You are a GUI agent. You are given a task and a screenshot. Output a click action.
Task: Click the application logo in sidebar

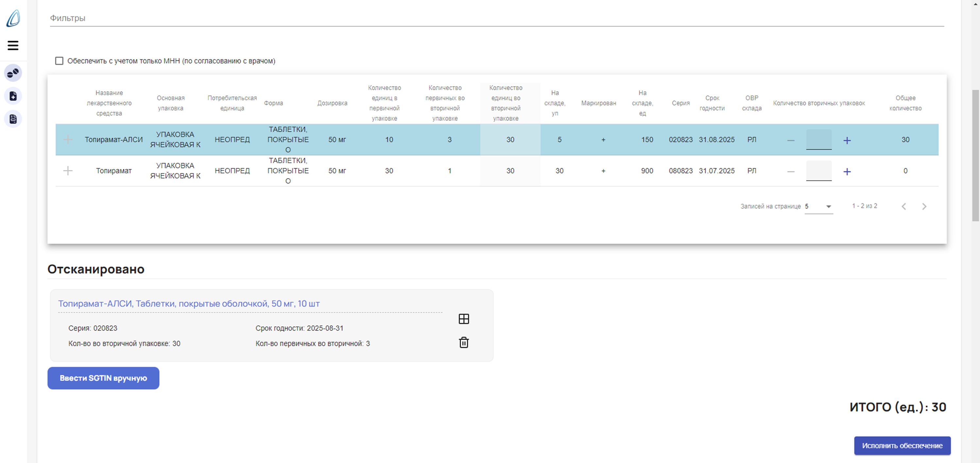click(x=13, y=18)
